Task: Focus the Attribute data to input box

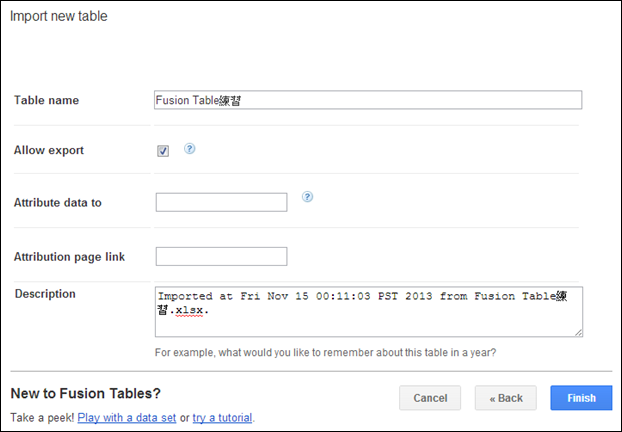Action: 221,203
